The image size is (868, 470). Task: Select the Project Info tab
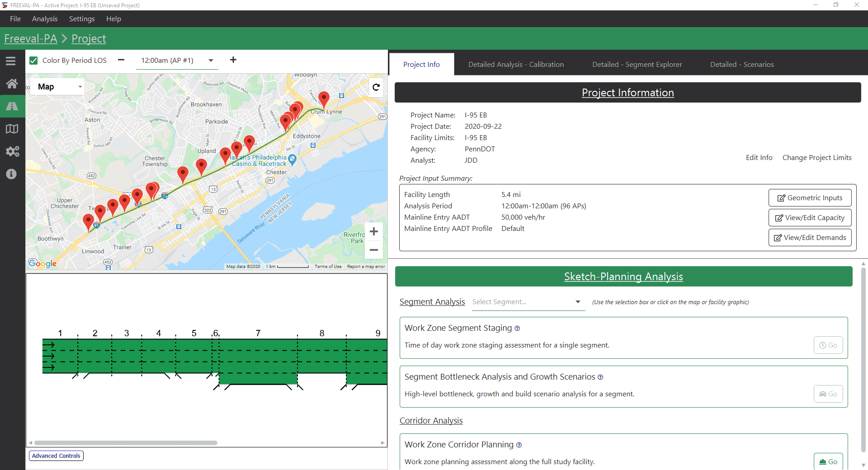(421, 65)
